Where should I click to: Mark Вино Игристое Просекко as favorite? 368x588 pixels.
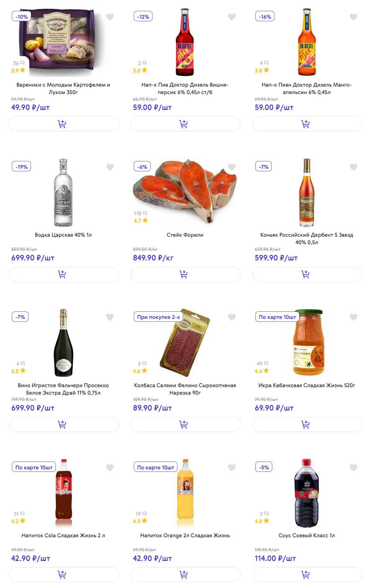click(x=110, y=317)
